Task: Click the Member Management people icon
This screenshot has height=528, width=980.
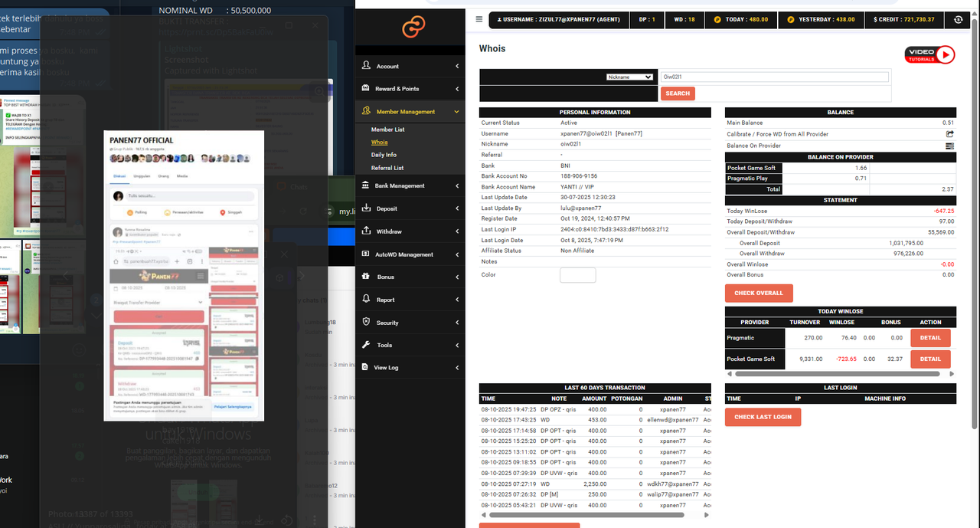Action: pyautogui.click(x=367, y=111)
